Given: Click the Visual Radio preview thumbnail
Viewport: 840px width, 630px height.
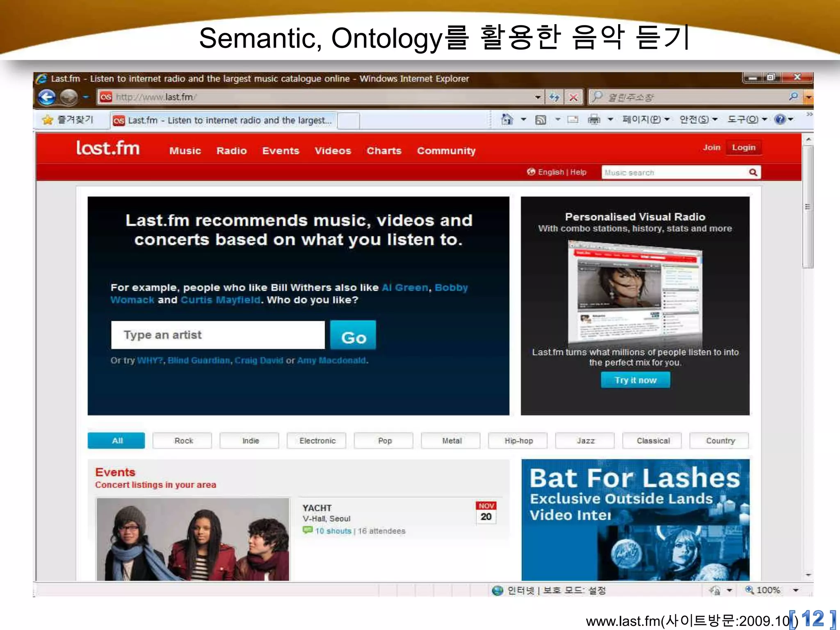Looking at the screenshot, I should point(635,293).
